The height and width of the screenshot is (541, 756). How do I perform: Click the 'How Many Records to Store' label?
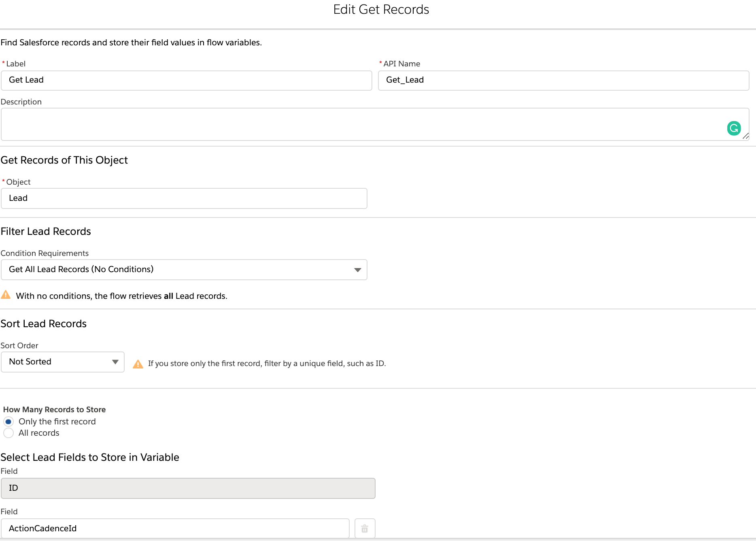point(55,409)
